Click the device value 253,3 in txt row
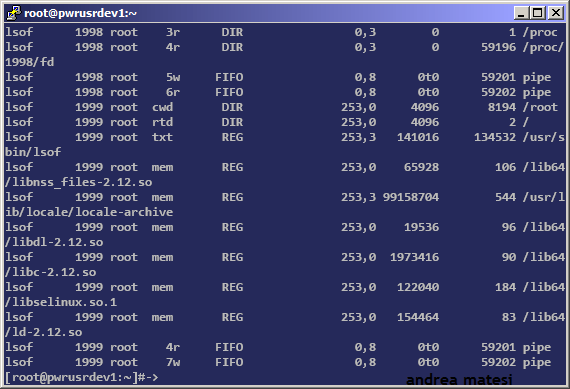Image resolution: width=570 pixels, height=389 pixels. click(x=358, y=137)
